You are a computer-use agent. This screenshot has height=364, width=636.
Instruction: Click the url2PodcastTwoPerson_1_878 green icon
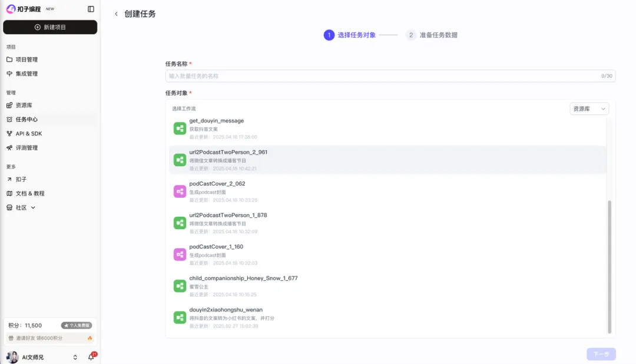(180, 223)
